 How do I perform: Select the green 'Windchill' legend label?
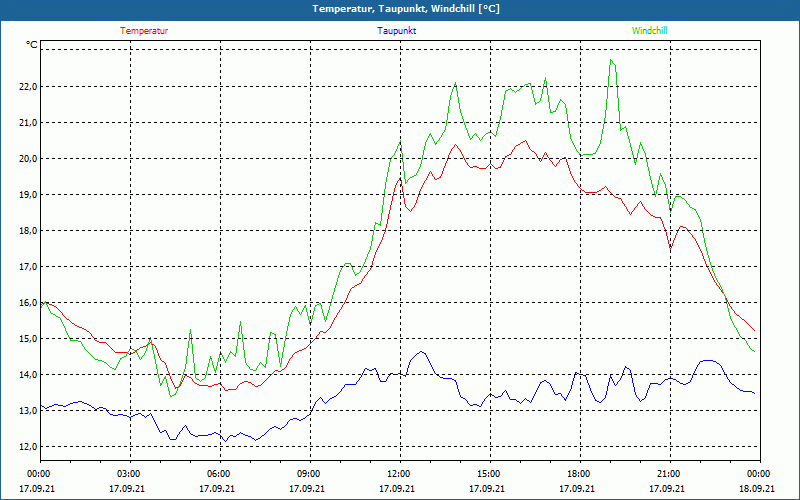click(649, 31)
